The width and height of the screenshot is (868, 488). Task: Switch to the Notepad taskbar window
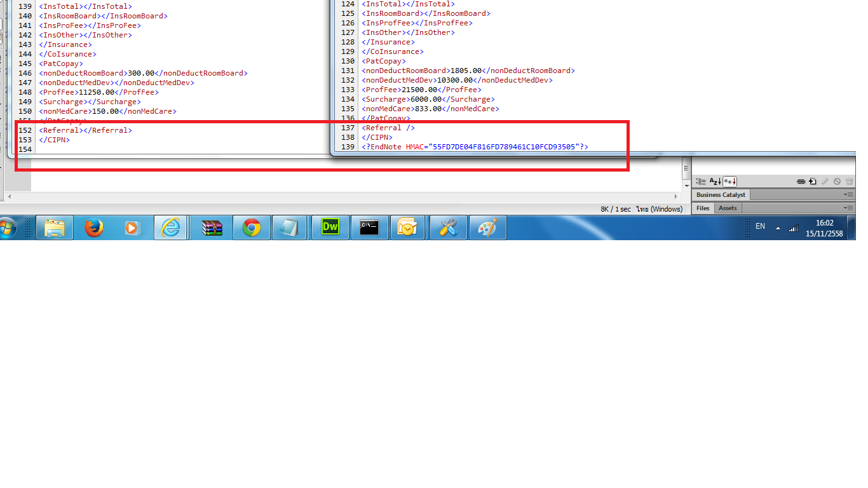click(290, 227)
